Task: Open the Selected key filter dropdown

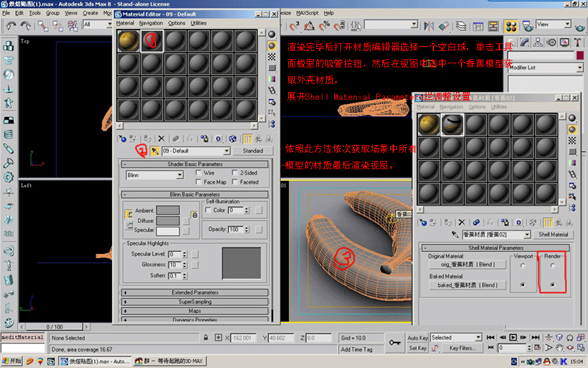Action: click(478, 337)
